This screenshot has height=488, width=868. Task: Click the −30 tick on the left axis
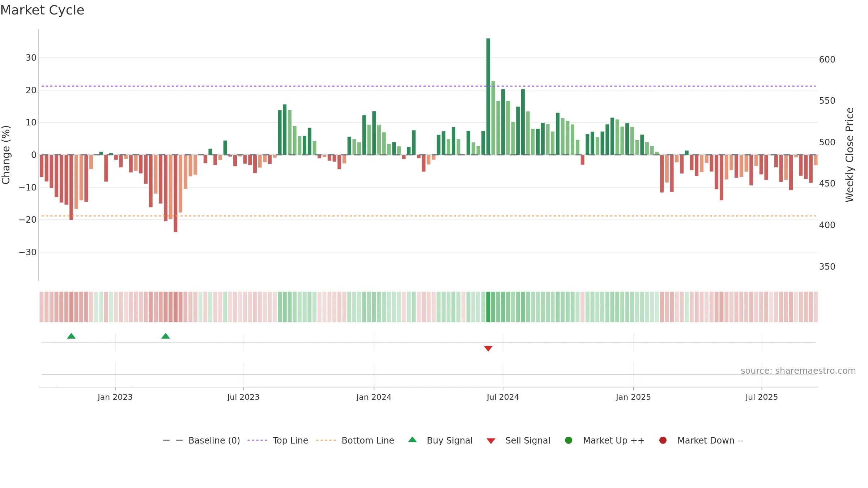tap(28, 252)
